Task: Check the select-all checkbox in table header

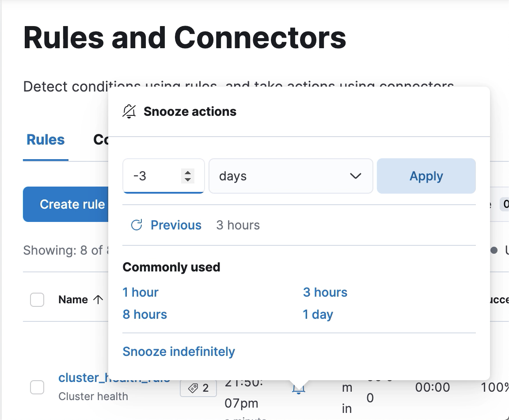Action: click(38, 299)
